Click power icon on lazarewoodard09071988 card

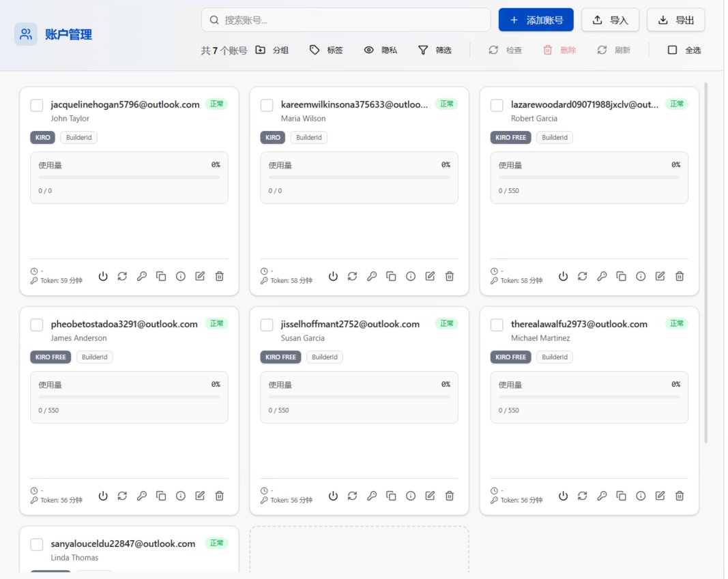[x=563, y=276]
